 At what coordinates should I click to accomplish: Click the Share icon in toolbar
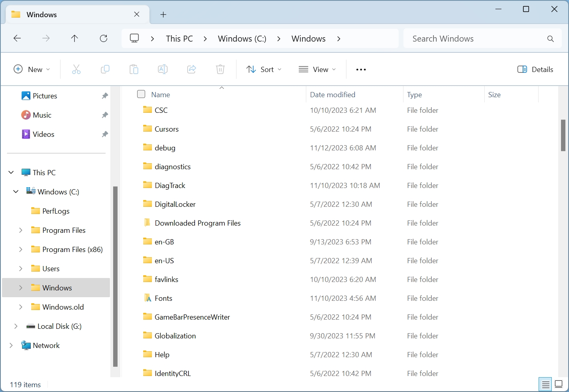192,70
